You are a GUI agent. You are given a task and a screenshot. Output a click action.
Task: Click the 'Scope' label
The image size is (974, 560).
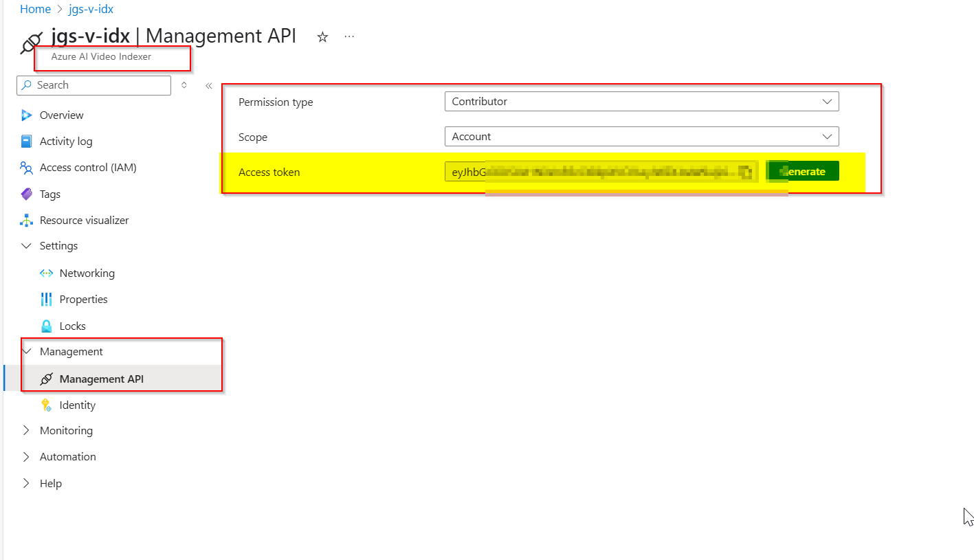(x=253, y=137)
